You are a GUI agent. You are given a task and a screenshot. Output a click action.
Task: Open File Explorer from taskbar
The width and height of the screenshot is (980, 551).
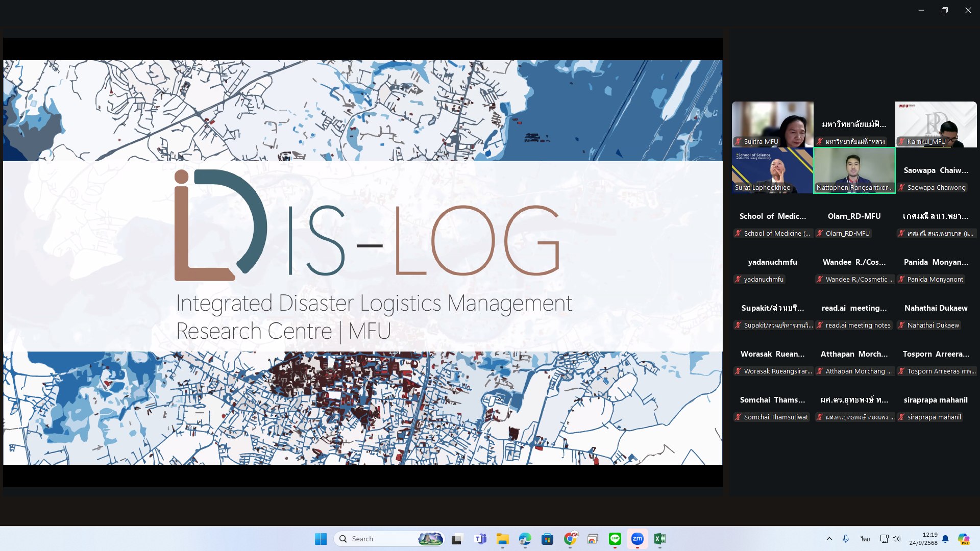click(502, 539)
